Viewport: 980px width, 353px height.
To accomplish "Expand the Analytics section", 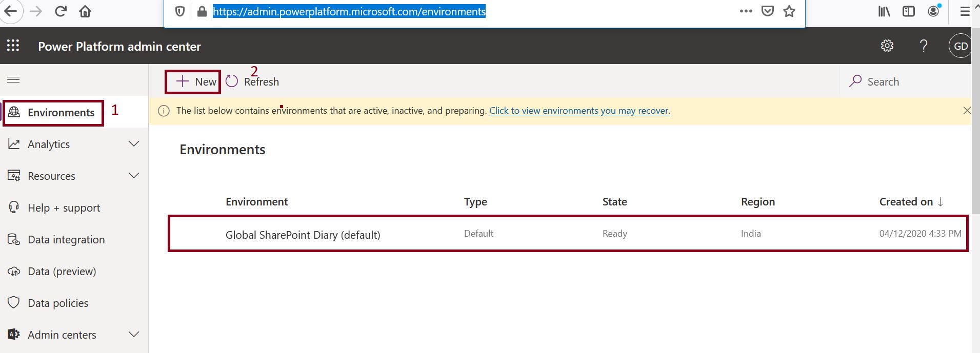I will (134, 144).
